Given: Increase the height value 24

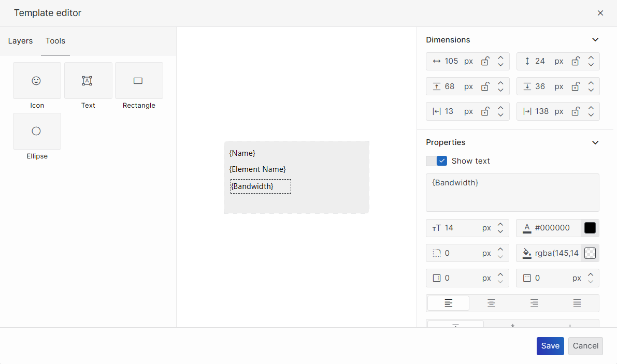Looking at the screenshot, I should (591, 58).
